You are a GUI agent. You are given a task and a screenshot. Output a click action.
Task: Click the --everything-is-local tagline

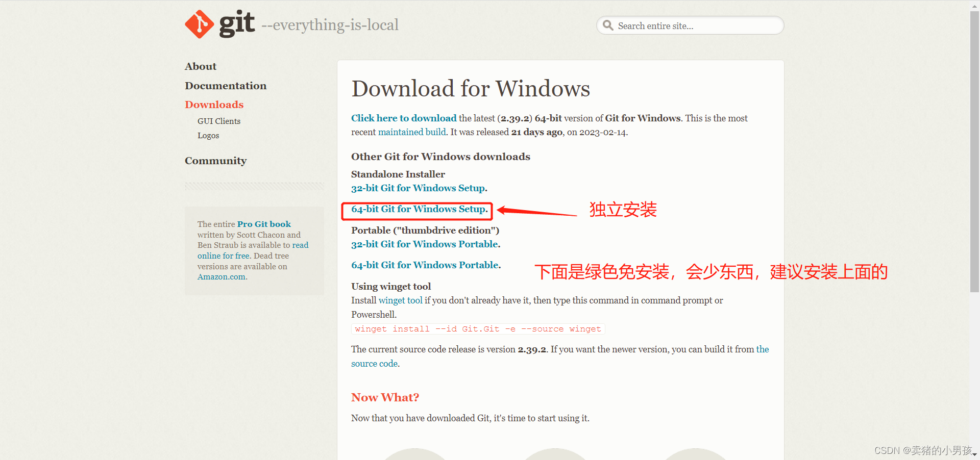[x=330, y=25]
